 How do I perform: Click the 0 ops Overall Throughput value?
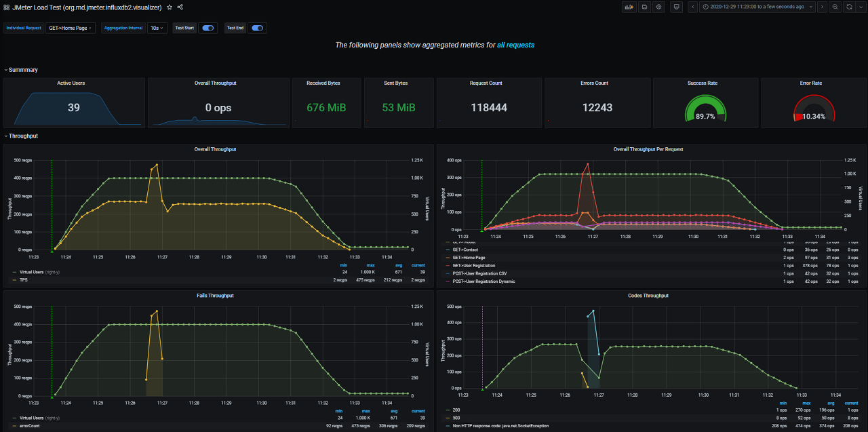pyautogui.click(x=218, y=108)
